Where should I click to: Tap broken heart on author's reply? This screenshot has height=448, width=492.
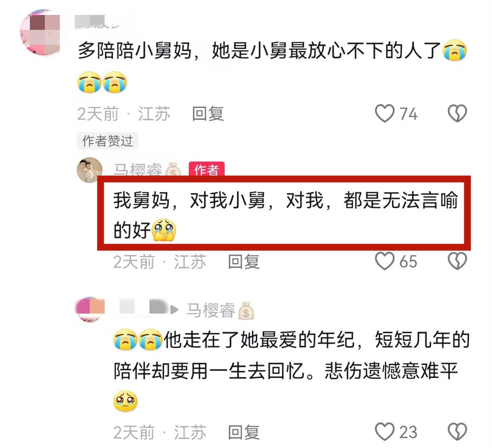coord(457,261)
